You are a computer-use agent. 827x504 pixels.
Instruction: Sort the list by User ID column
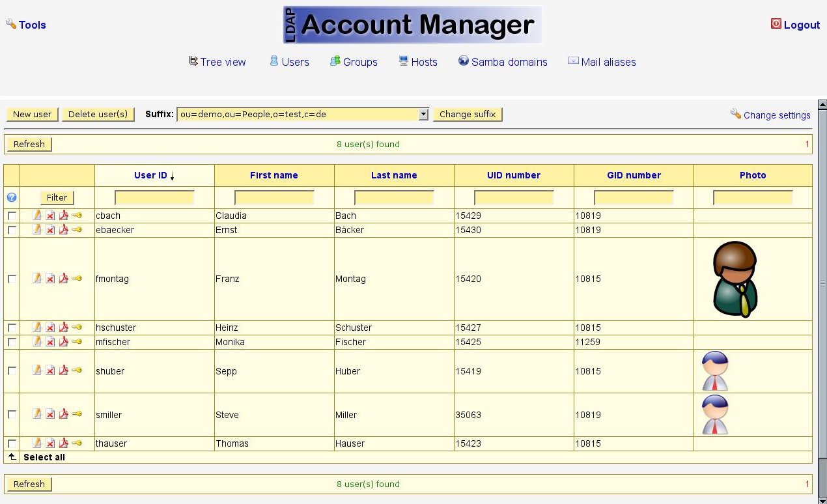click(x=150, y=175)
